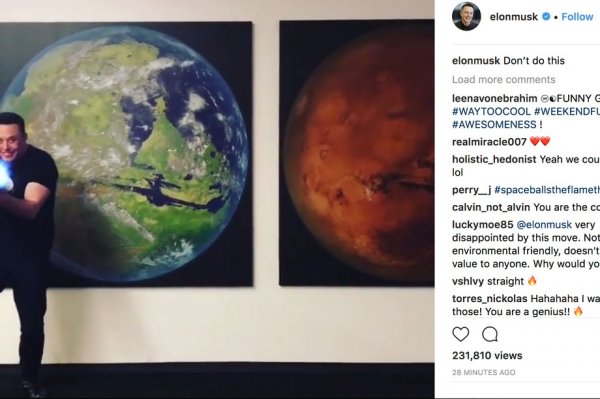Visit calvin_not_alvin's profile
Image resolution: width=600 pixels, height=399 pixels.
click(x=491, y=207)
